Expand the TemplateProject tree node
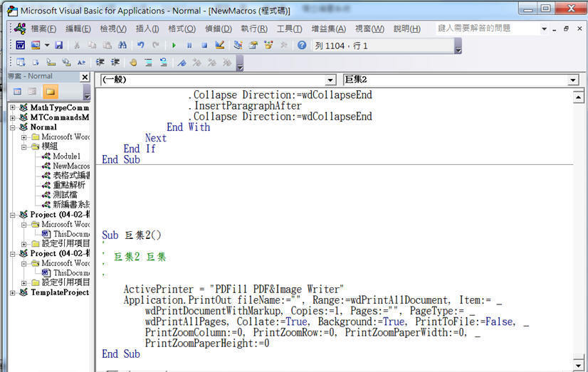The image size is (588, 372). (x=13, y=292)
